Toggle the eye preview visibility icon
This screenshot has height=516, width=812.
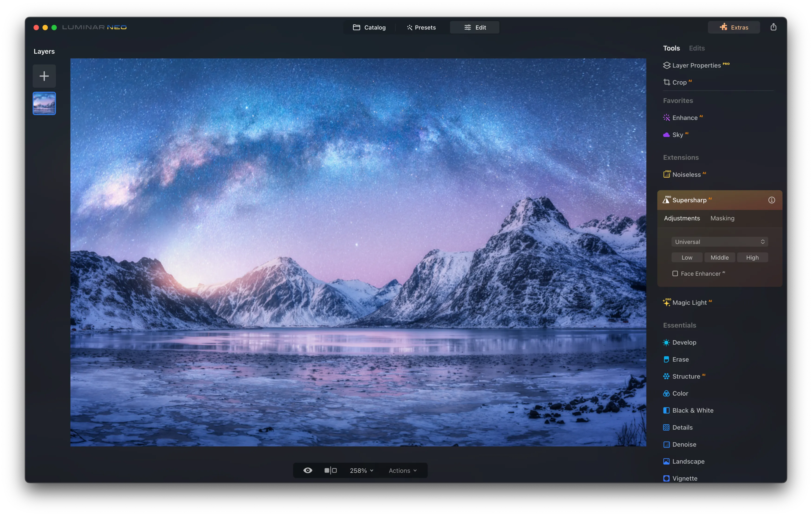(308, 470)
